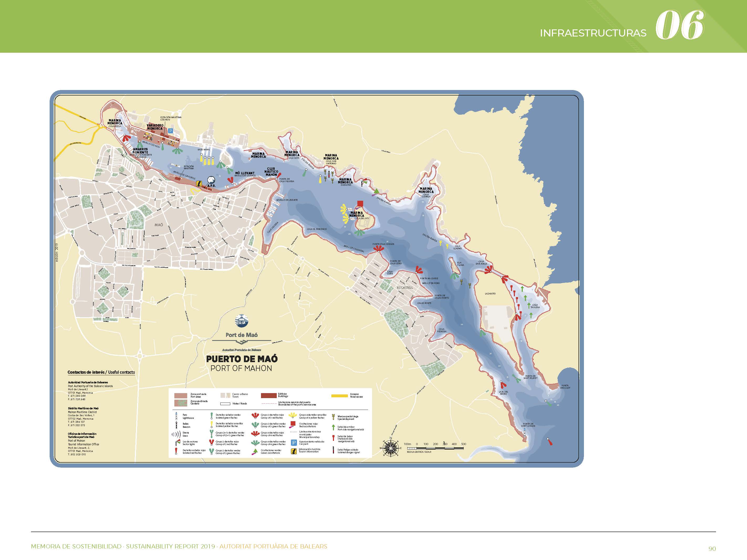Click the Group of 4 green flashes icon
The image size is (747, 560).
[255, 443]
